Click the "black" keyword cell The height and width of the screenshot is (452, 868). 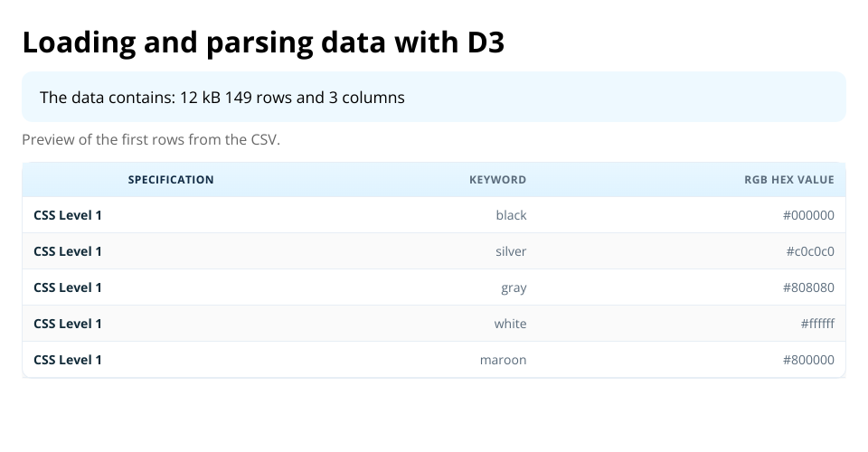tap(511, 215)
